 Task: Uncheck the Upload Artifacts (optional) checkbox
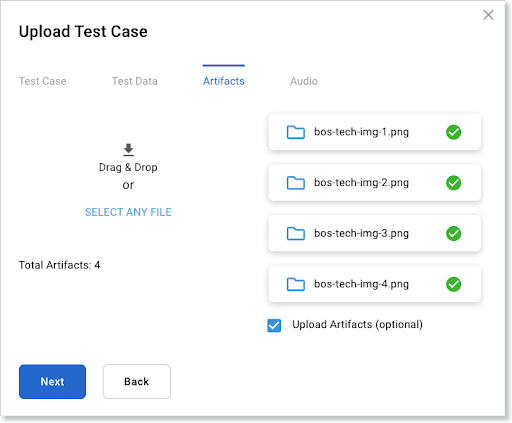tap(274, 326)
